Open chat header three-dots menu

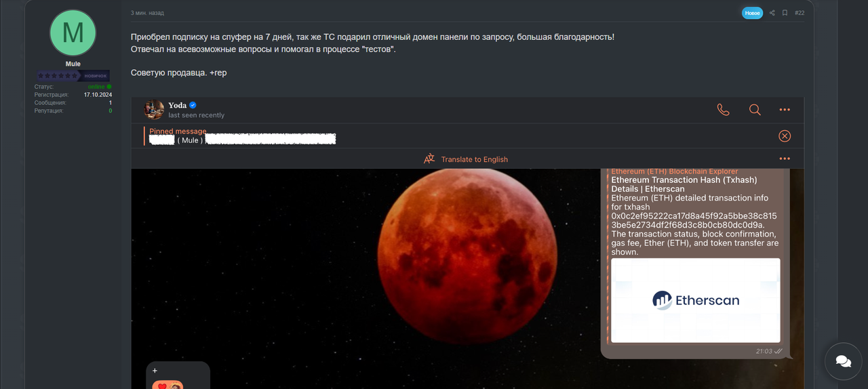[x=785, y=110]
